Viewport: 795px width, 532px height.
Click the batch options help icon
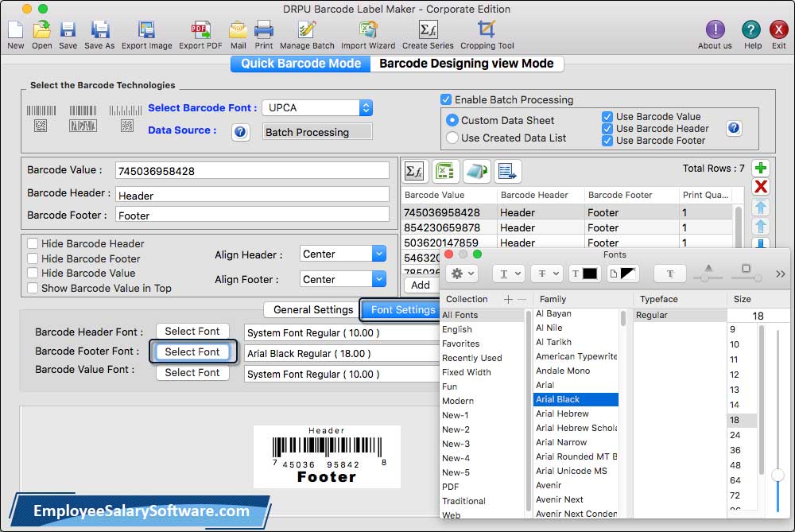(734, 128)
